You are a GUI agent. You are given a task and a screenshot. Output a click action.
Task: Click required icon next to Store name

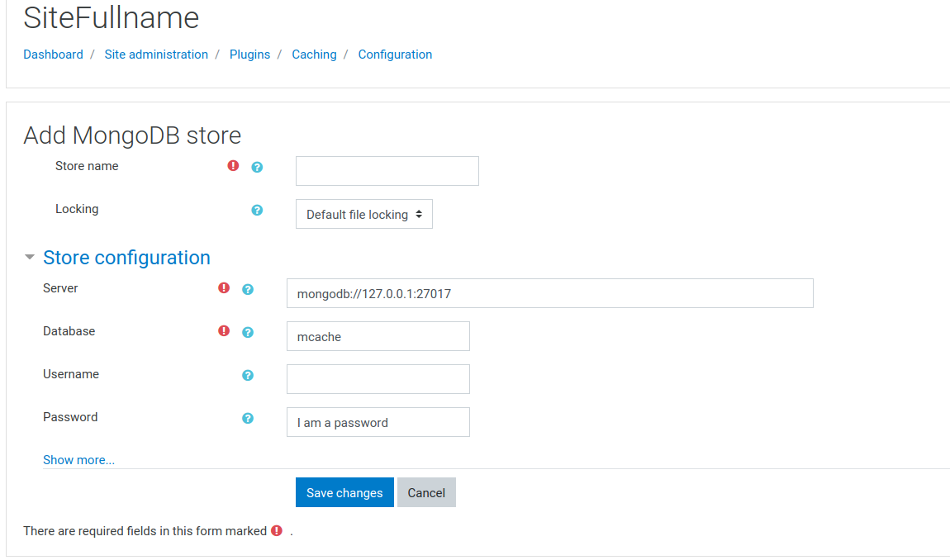click(233, 165)
